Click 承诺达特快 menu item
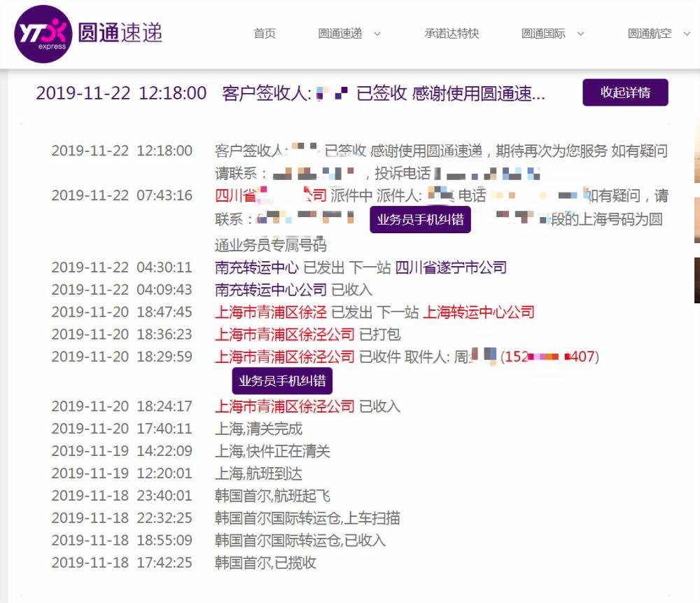Image resolution: width=700 pixels, height=603 pixels. pos(451,33)
